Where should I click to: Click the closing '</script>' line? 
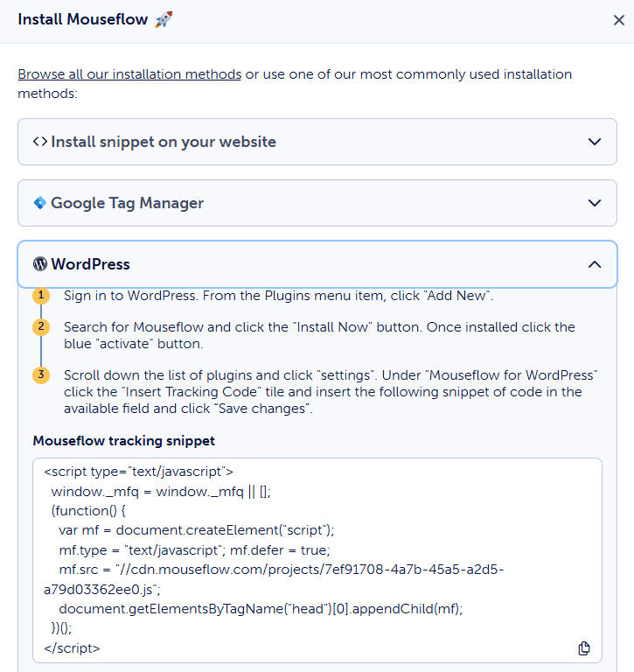tap(72, 648)
